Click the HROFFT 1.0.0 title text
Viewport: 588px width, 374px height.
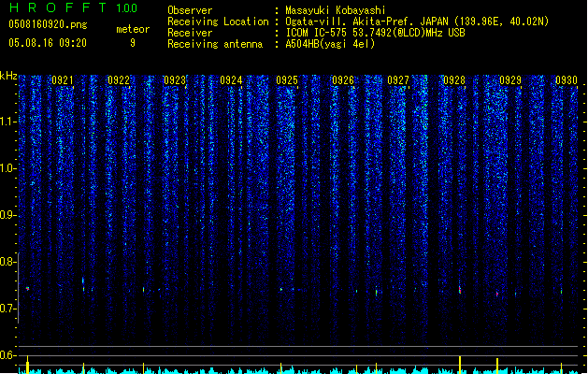(73, 7)
